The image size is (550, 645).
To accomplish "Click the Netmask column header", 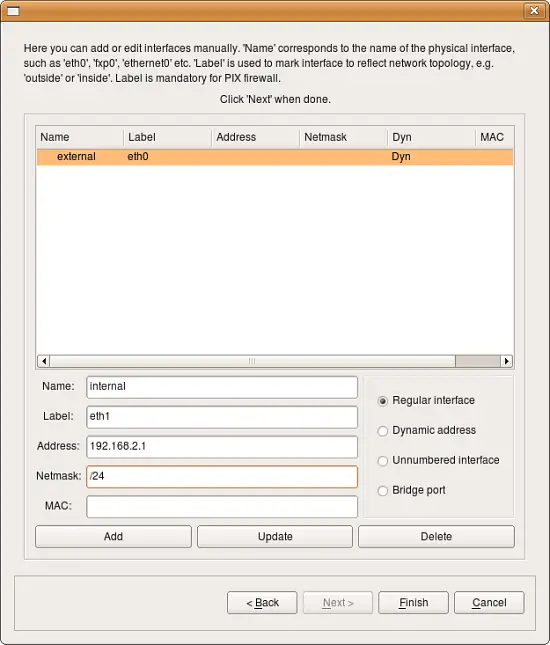I will click(x=344, y=137).
